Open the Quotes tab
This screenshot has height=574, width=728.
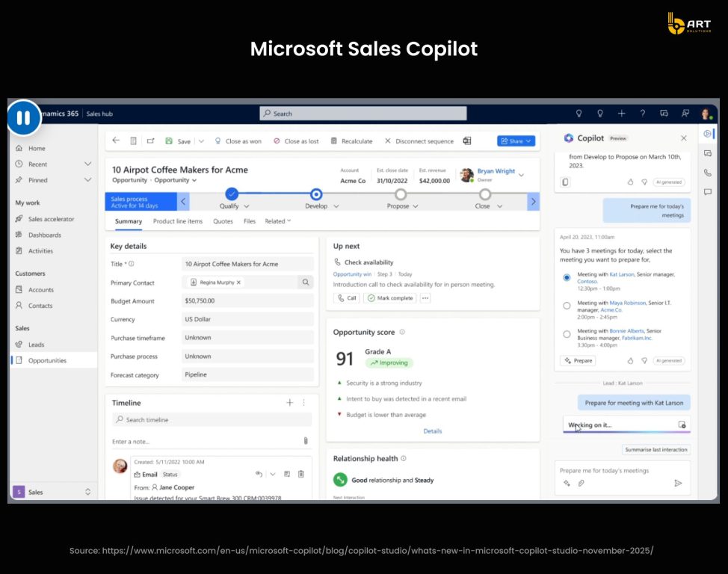(223, 221)
